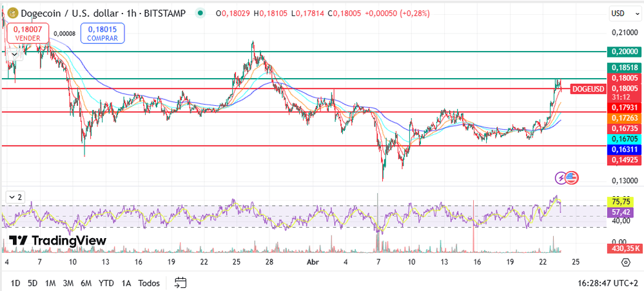Select the 5D time range
This screenshot has height=291, width=644.
click(32, 283)
